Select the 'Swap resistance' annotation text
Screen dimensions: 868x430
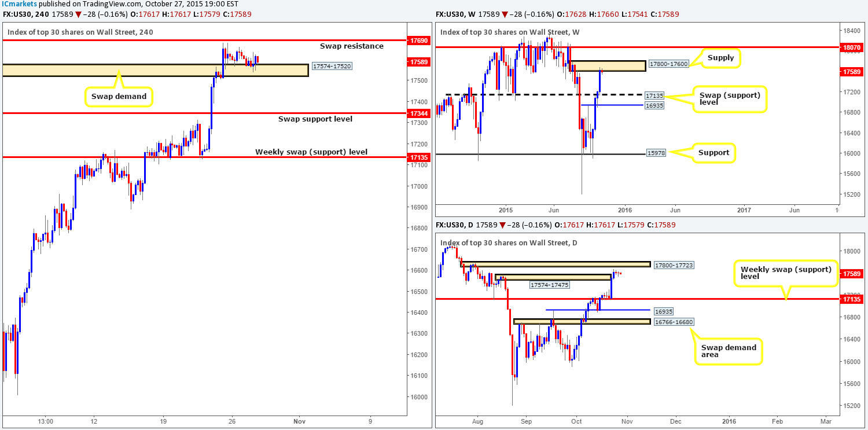pos(351,46)
